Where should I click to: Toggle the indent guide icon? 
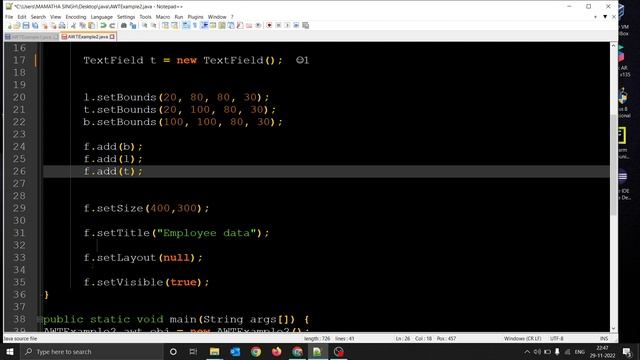[x=204, y=25]
